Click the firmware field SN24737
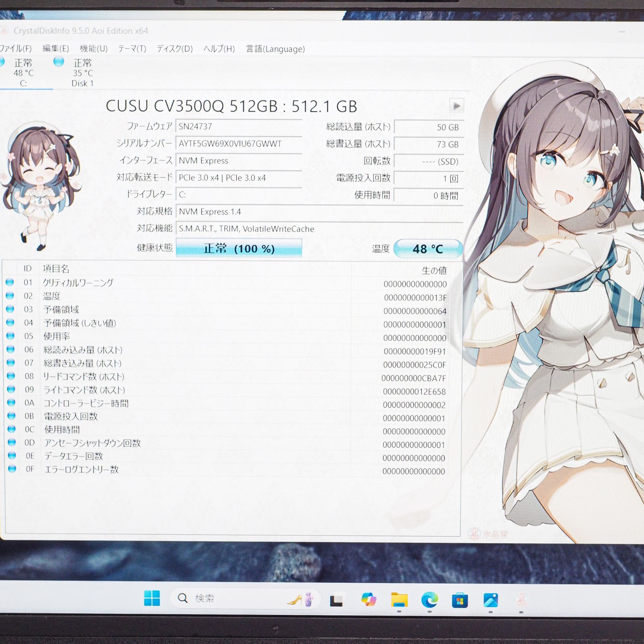The image size is (644, 644). tap(239, 126)
